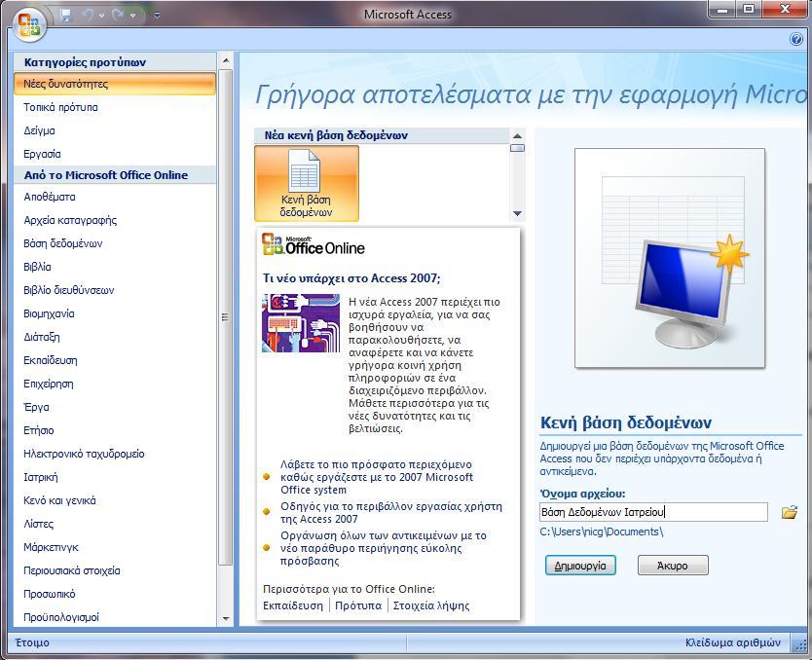Click Στοιχεία λήψης link
812x660 pixels.
tap(431, 605)
